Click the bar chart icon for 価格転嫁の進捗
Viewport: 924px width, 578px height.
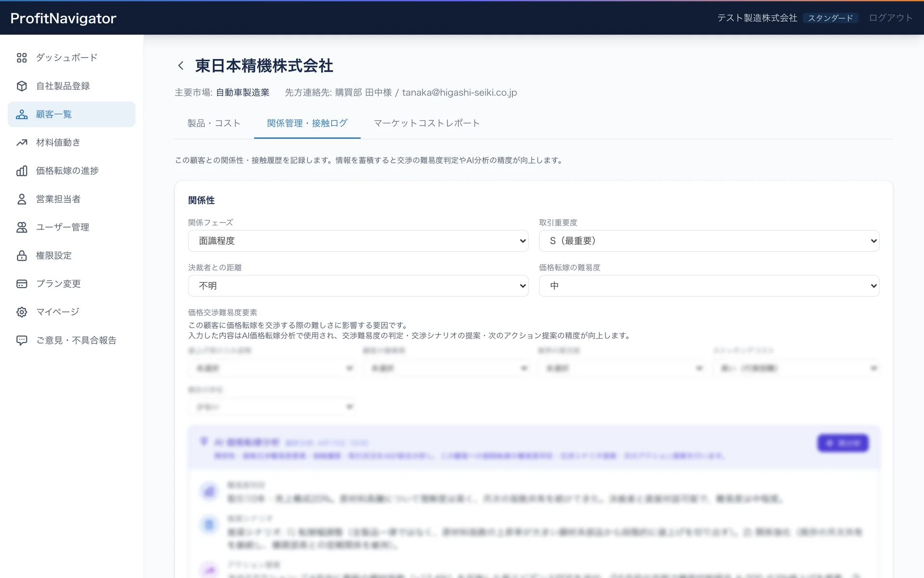pos(22,171)
